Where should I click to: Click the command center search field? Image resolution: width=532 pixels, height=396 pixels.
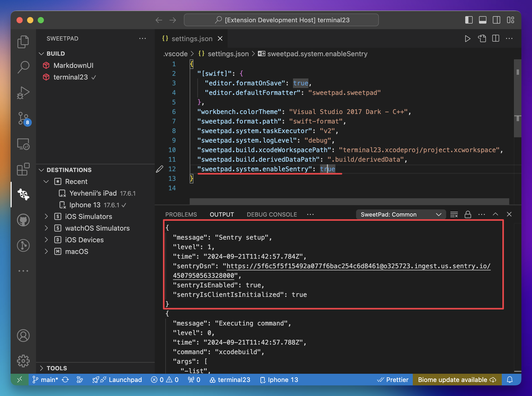click(x=281, y=20)
